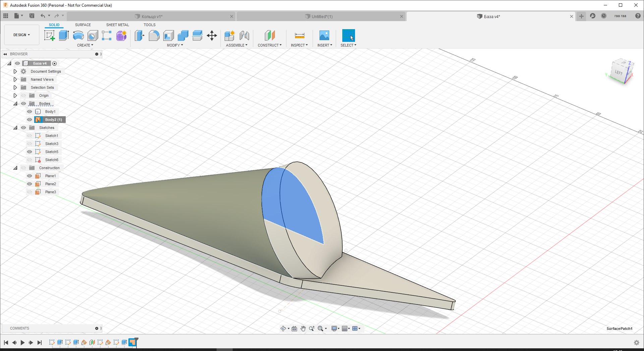The height and width of the screenshot is (351, 644).
Task: Select the last highlighted timeline feature
Action: [132, 342]
